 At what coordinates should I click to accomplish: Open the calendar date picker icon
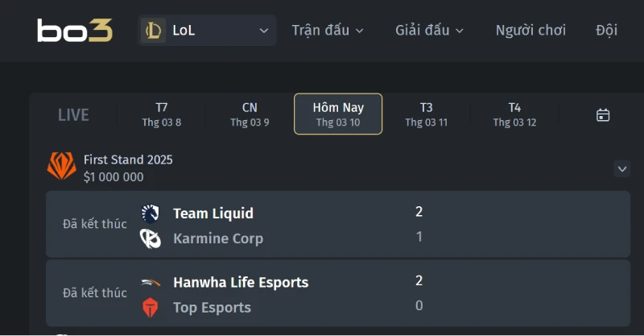(x=602, y=115)
